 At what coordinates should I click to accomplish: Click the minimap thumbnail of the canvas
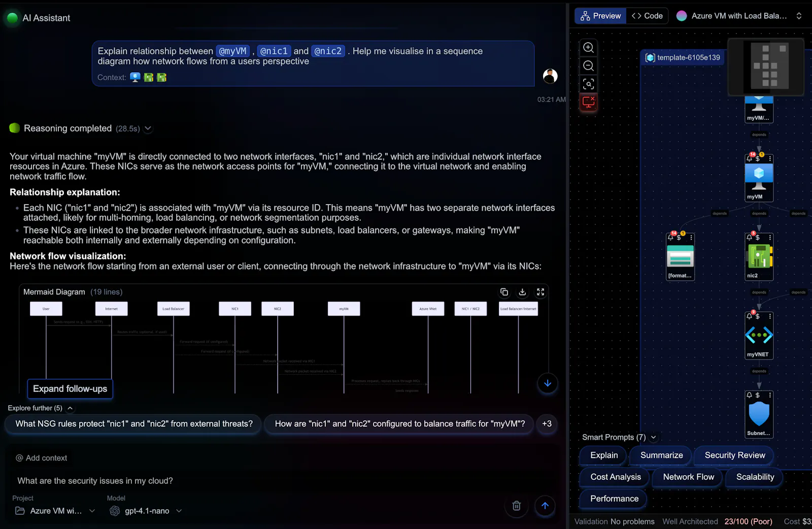pyautogui.click(x=766, y=67)
